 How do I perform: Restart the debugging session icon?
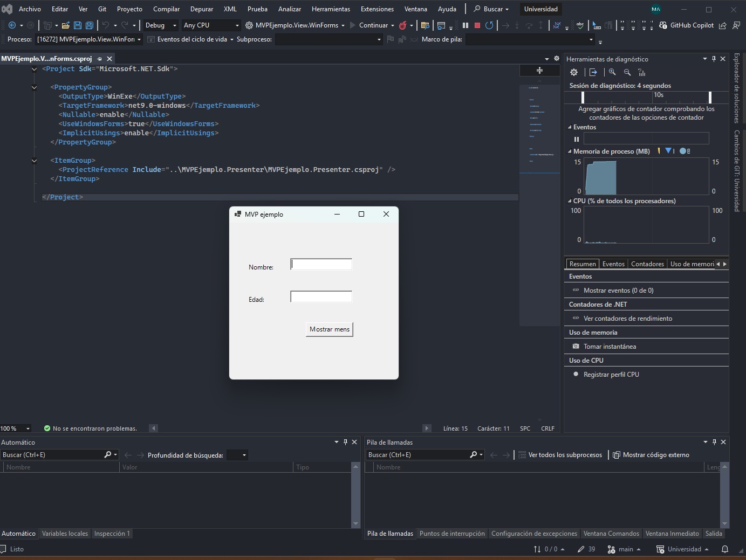pos(489,25)
